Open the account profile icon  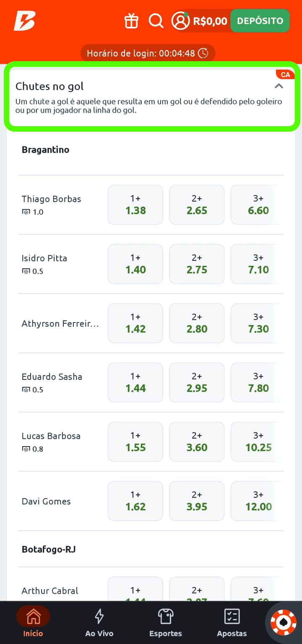[x=180, y=21]
